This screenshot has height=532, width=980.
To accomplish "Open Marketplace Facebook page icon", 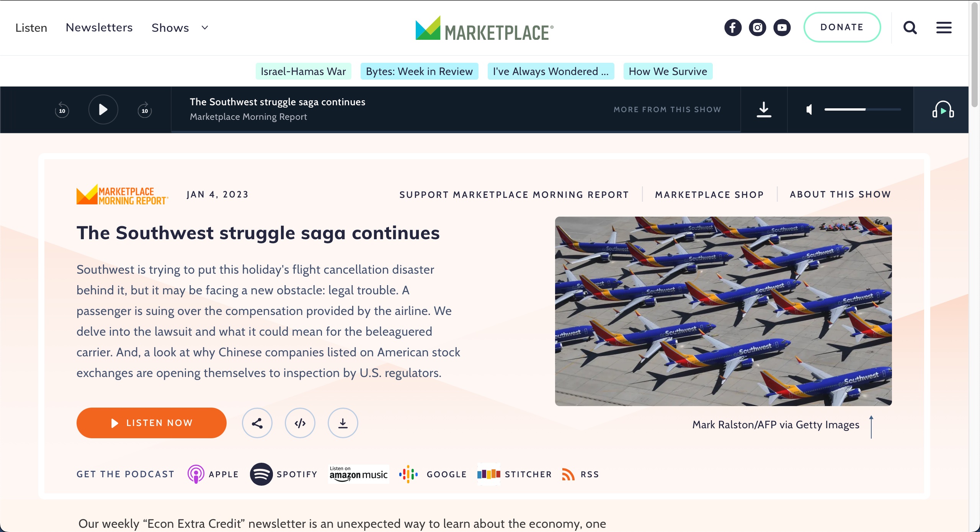I will 733,28.
